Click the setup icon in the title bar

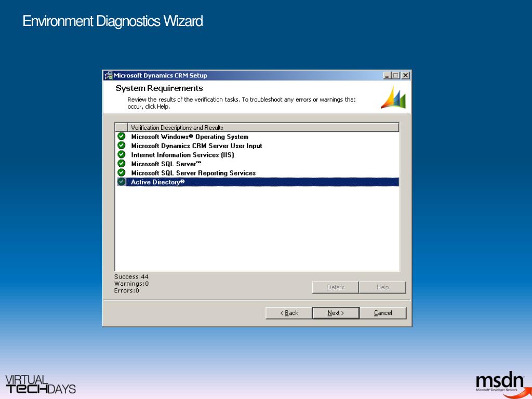109,75
